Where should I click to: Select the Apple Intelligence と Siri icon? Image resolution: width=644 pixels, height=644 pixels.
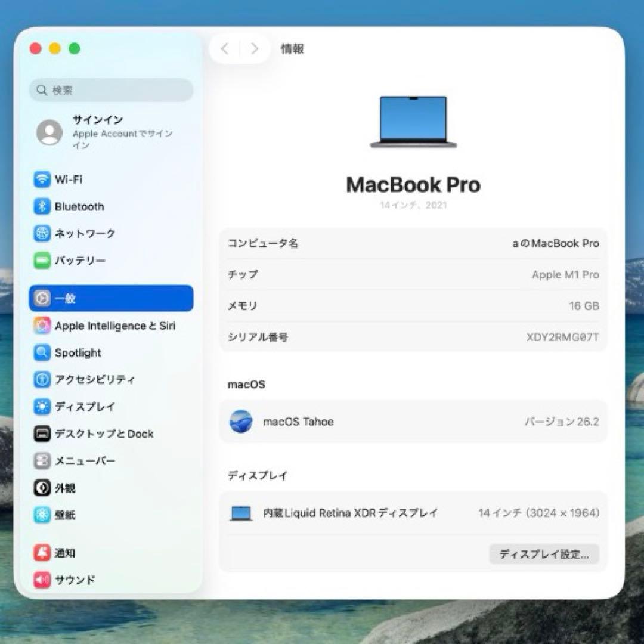[42, 326]
